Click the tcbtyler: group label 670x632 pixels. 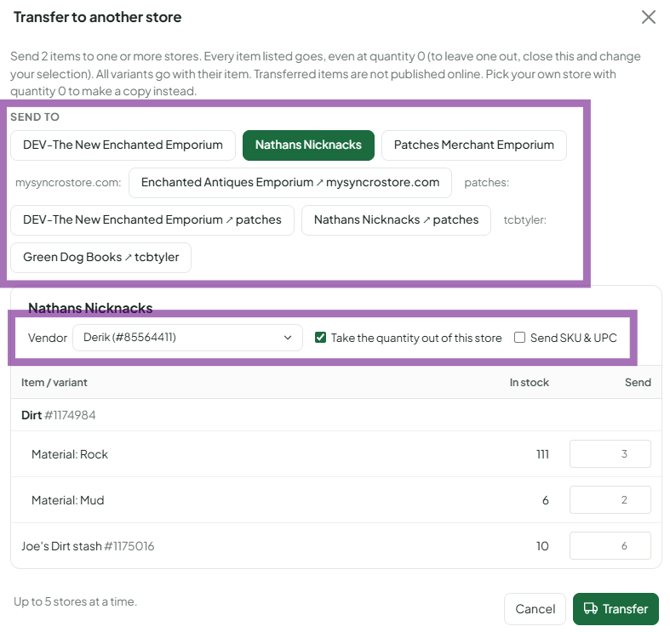point(525,220)
